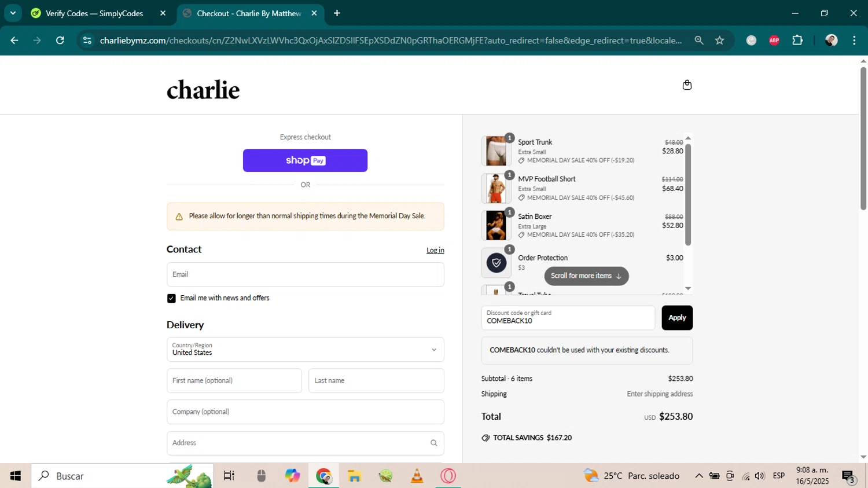
Task: Click the volume speaker tray icon
Action: [x=760, y=476]
